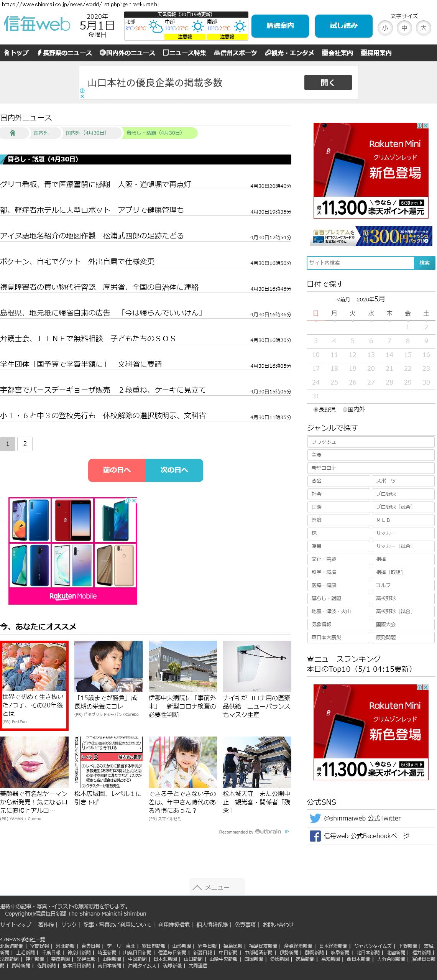Select genre 新型コロナ
Screen dimensions: 437x980
[371, 468]
